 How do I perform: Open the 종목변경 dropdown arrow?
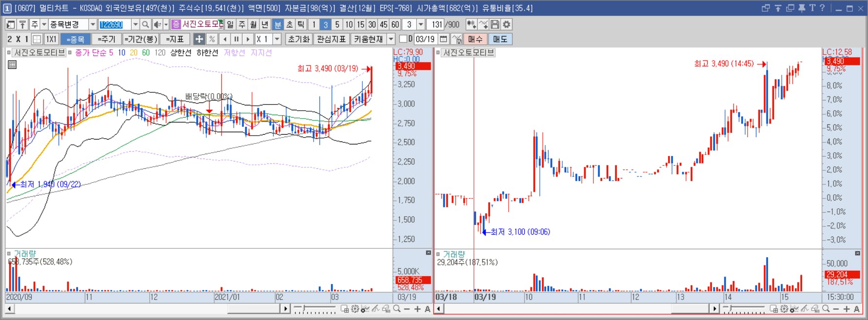tap(93, 24)
